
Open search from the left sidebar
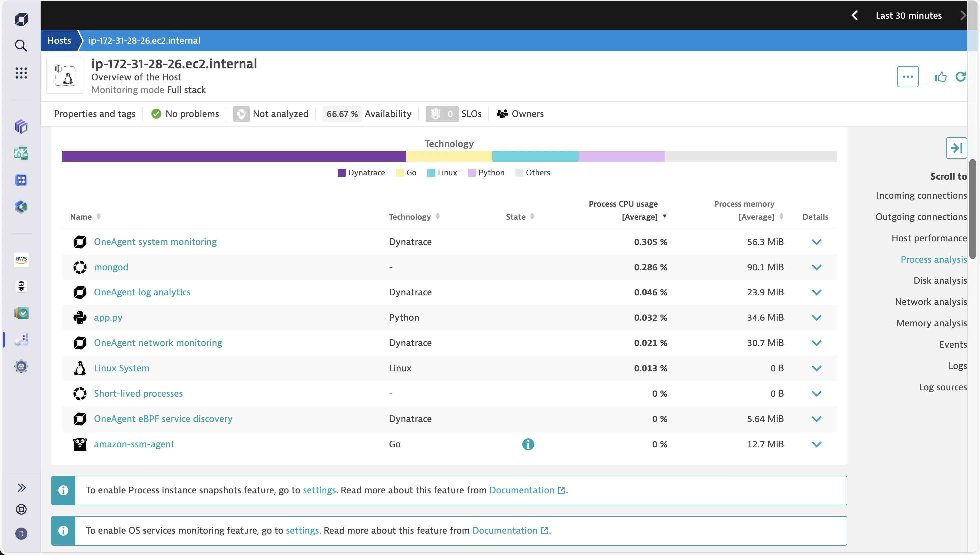pyautogui.click(x=21, y=45)
